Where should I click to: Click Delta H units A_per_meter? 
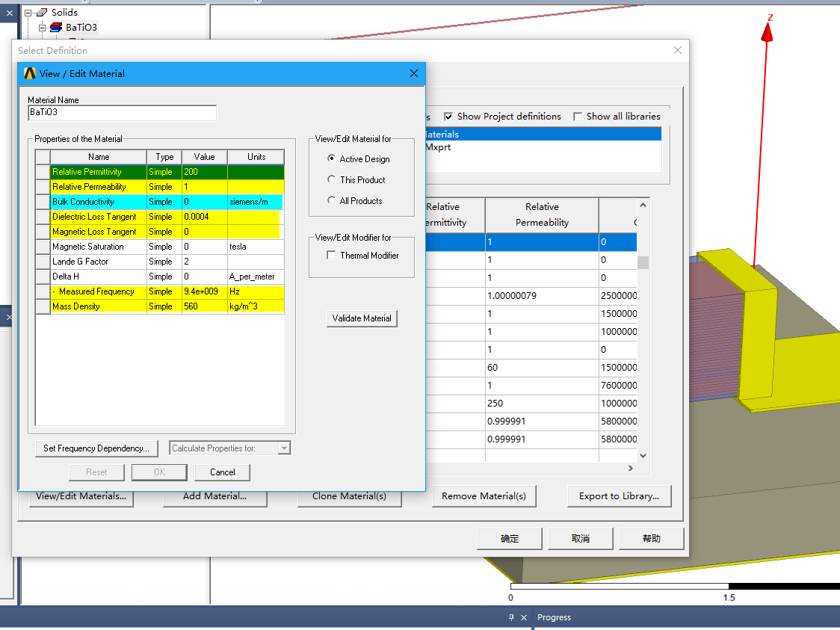[x=256, y=277]
